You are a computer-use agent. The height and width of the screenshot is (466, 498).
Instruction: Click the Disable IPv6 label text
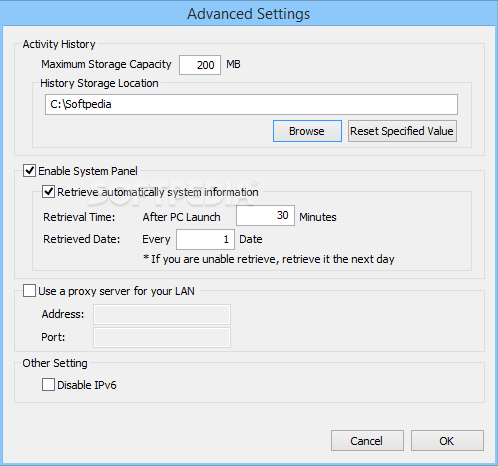pos(87,385)
